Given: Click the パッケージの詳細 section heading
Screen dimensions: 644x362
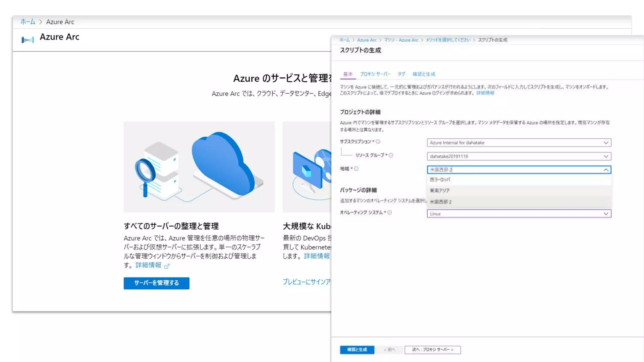Looking at the screenshot, I should click(358, 190).
